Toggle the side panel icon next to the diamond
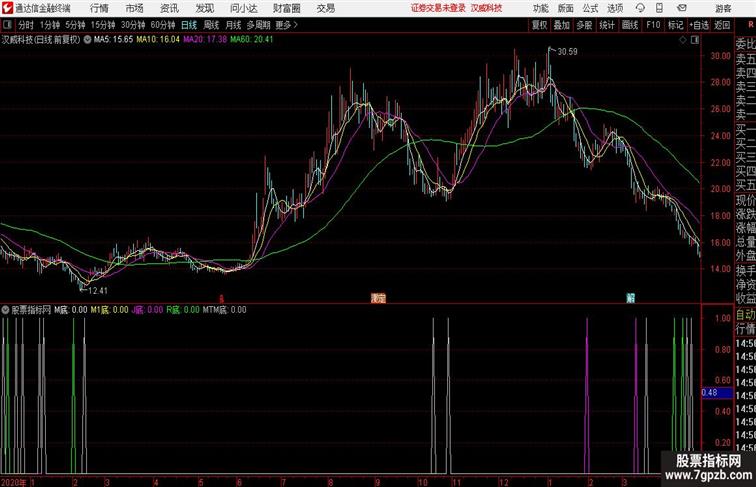Image resolution: width=756 pixels, height=487 pixels. point(695,40)
